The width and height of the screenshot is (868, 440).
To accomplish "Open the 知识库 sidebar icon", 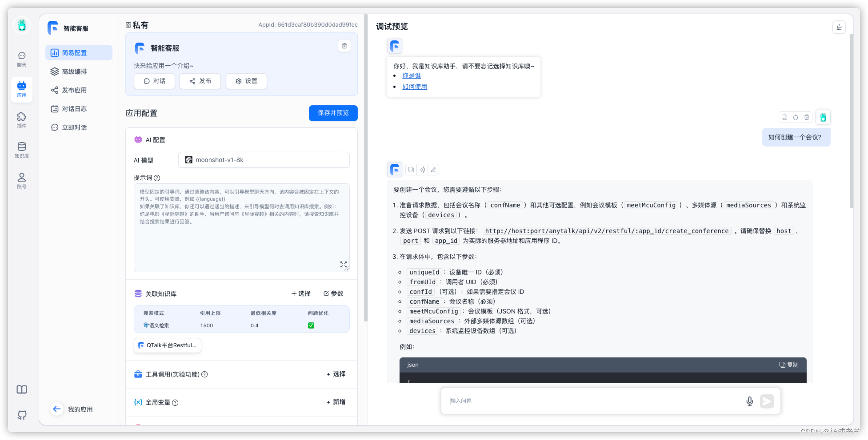I will [21, 150].
